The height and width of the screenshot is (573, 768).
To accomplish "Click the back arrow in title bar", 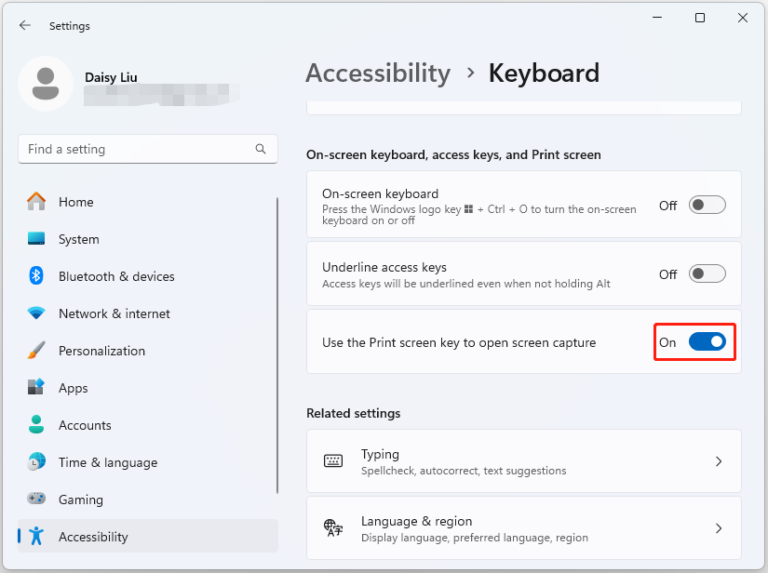I will pyautogui.click(x=25, y=25).
